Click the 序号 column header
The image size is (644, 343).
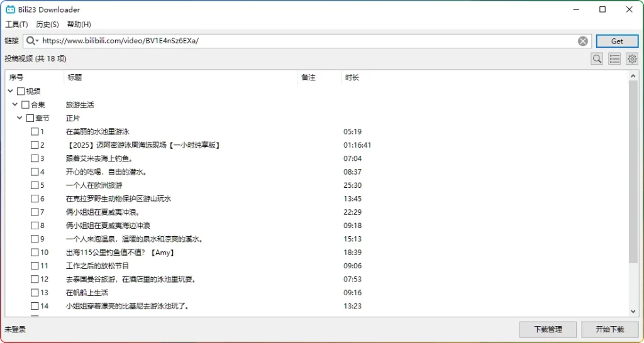[35, 77]
